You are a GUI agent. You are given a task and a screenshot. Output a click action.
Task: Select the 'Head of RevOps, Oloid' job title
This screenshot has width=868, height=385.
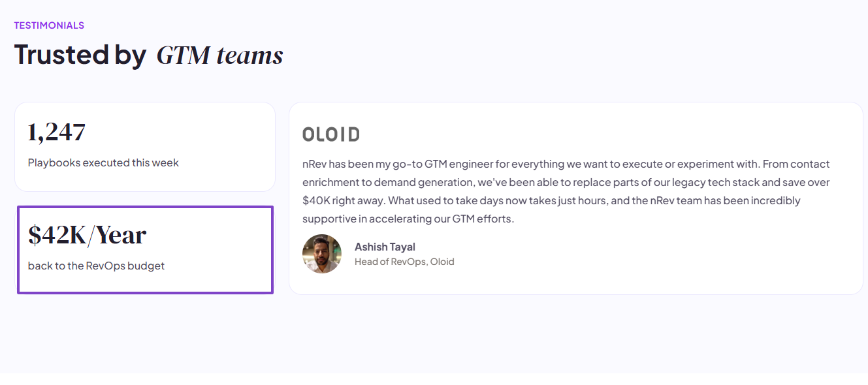click(x=404, y=262)
